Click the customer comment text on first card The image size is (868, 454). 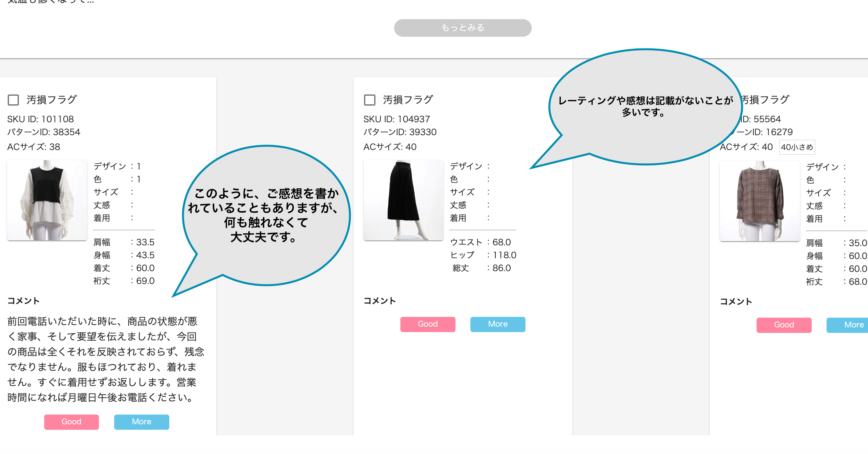pyautogui.click(x=106, y=359)
